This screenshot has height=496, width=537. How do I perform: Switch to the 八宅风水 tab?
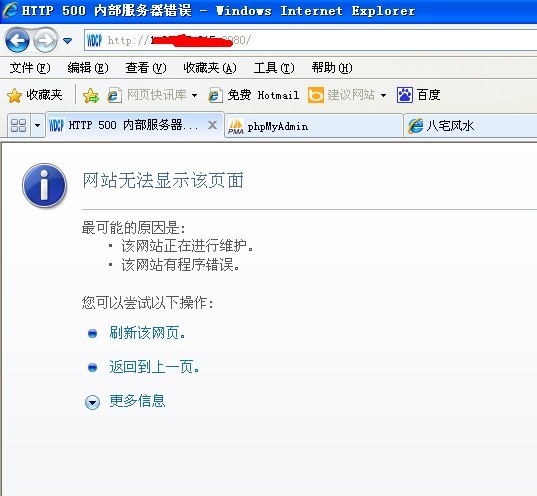[470, 126]
